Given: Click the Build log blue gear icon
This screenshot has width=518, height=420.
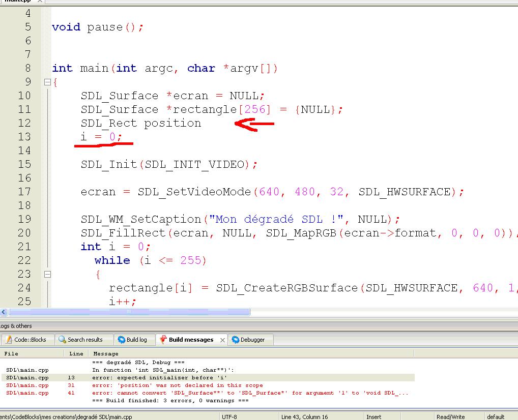Looking at the screenshot, I should click(x=121, y=340).
